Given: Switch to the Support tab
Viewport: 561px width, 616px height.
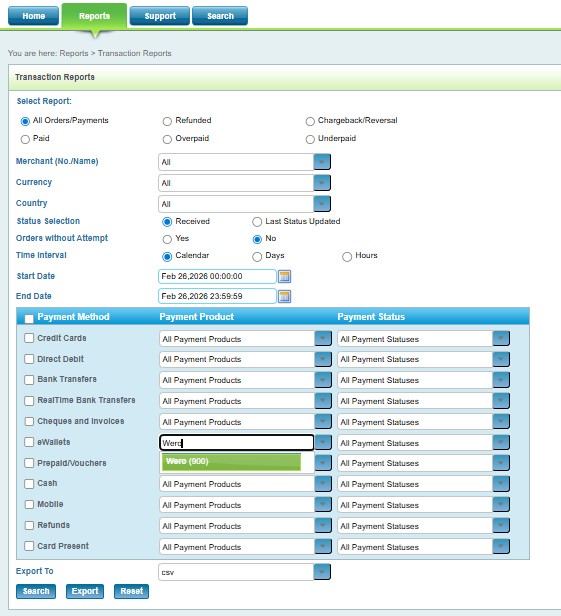Looking at the screenshot, I should (160, 16).
